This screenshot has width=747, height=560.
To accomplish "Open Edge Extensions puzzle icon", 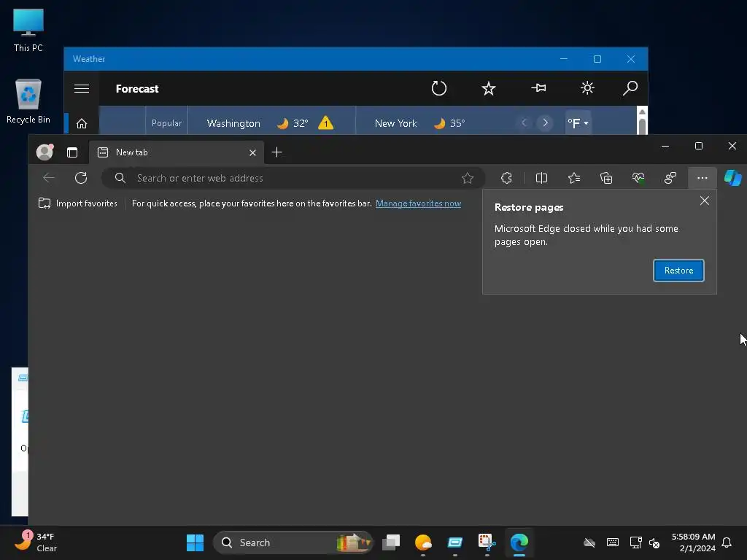I will [506, 178].
